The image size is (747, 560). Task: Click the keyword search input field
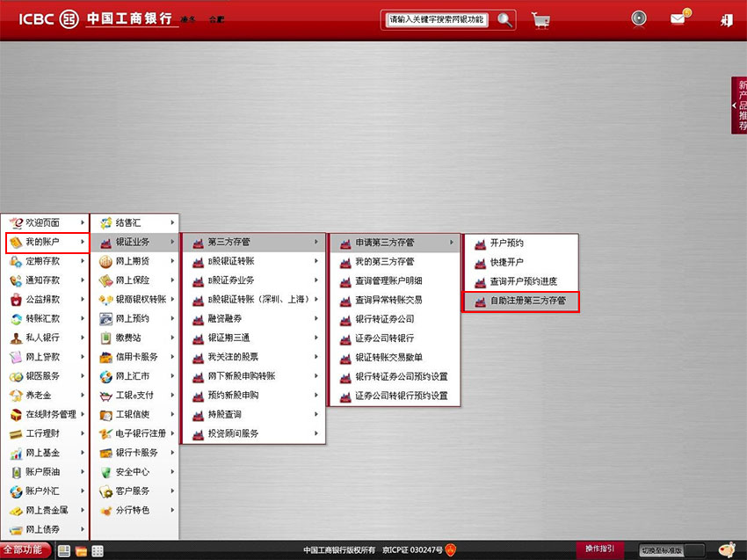(437, 20)
